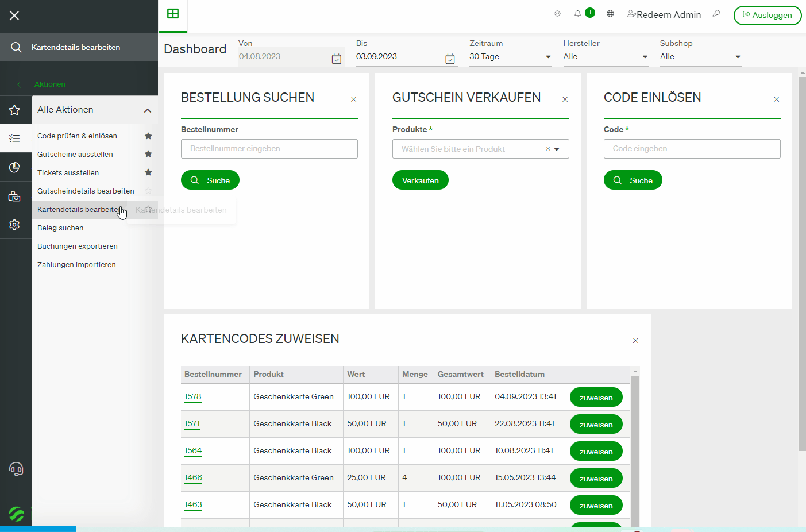Select the dashboard grid tab icon
The width and height of the screenshot is (806, 532).
[173, 14]
